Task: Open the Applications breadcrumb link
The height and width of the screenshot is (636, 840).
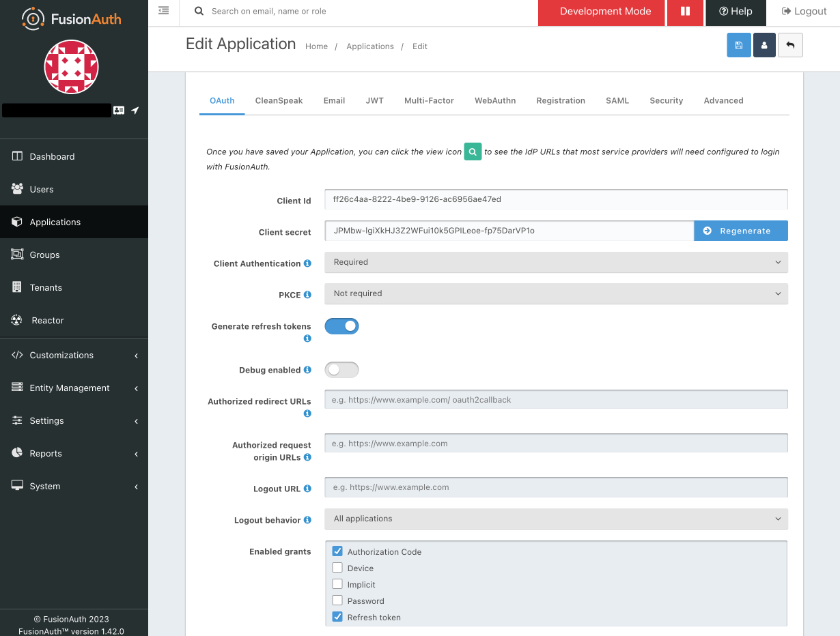Action: click(370, 46)
